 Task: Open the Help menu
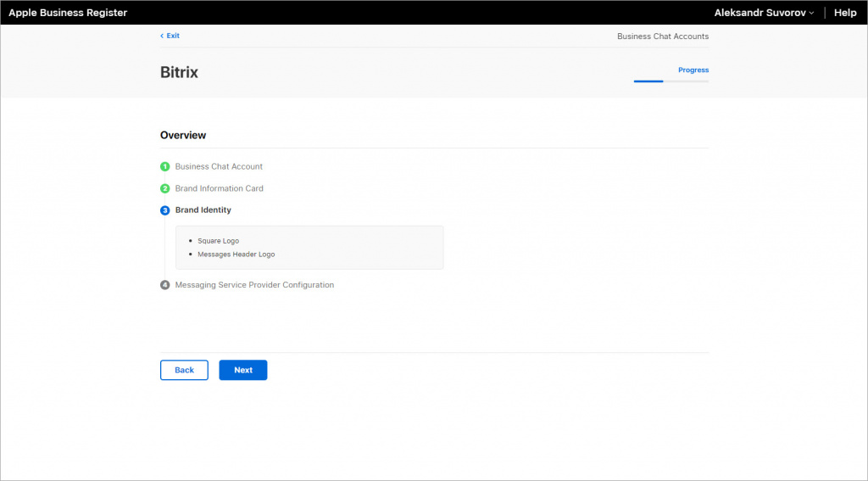(845, 13)
